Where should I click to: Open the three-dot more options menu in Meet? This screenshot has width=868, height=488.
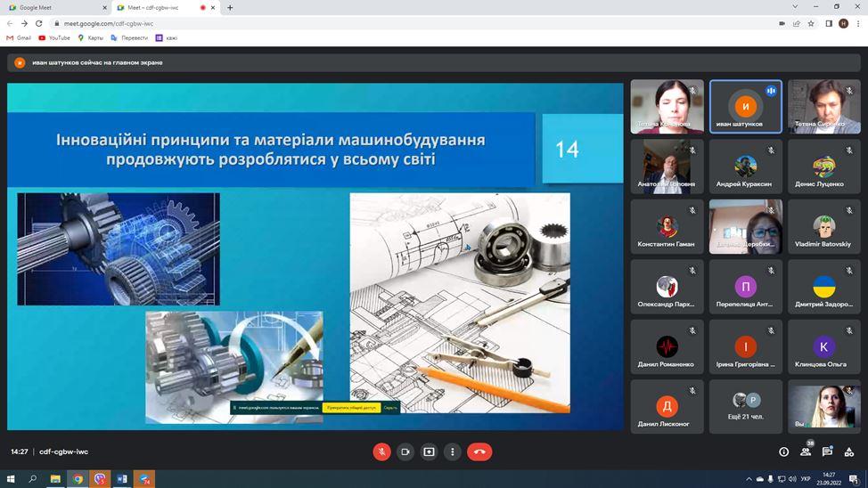click(x=452, y=452)
